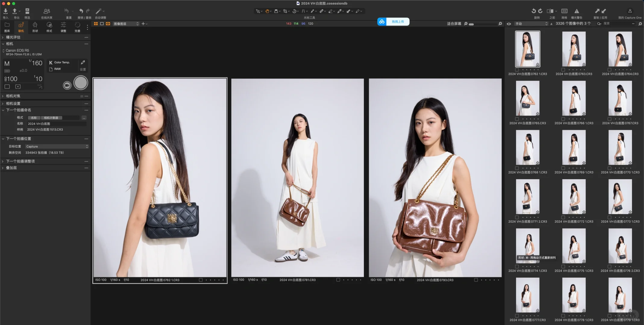Image resolution: width=644 pixels, height=325 pixels.
Task: Switch to the 完善 refine tab
Action: [x=77, y=27]
